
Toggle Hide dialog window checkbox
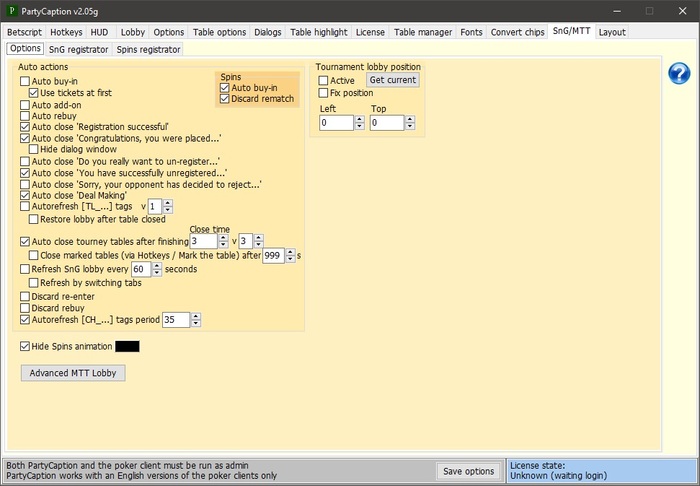pos(33,149)
